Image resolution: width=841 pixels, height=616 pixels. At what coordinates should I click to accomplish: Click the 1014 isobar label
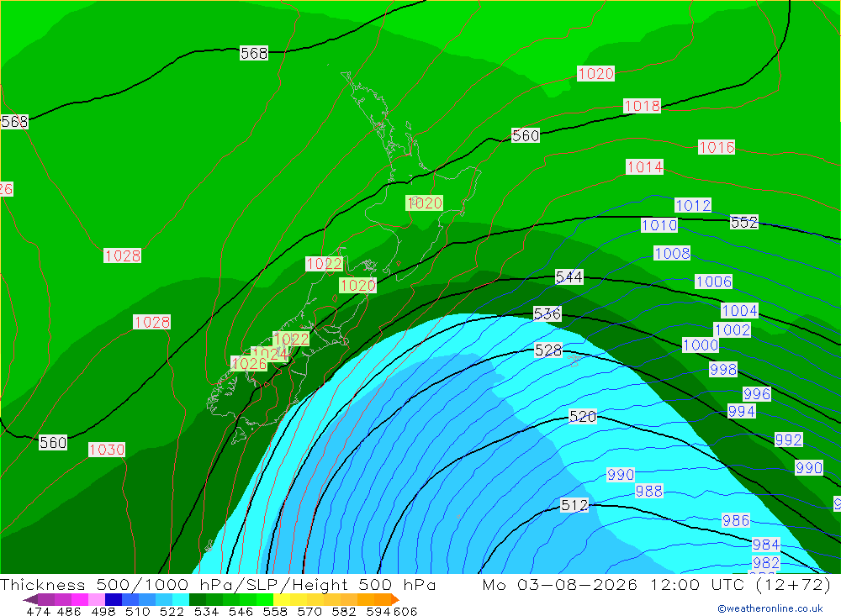pyautogui.click(x=645, y=166)
